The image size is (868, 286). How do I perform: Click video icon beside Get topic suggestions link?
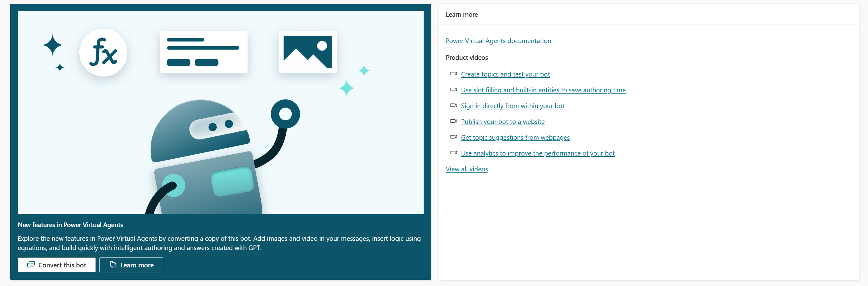[454, 137]
